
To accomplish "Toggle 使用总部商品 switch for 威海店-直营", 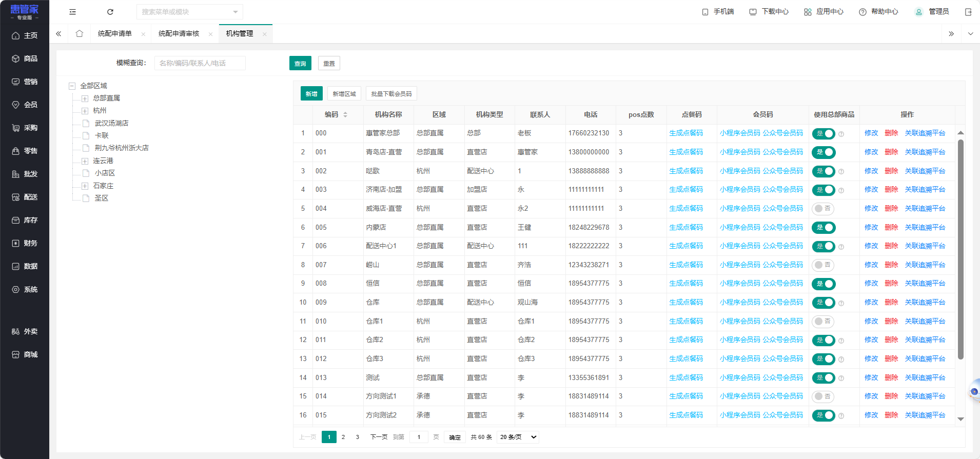I will [x=823, y=209].
